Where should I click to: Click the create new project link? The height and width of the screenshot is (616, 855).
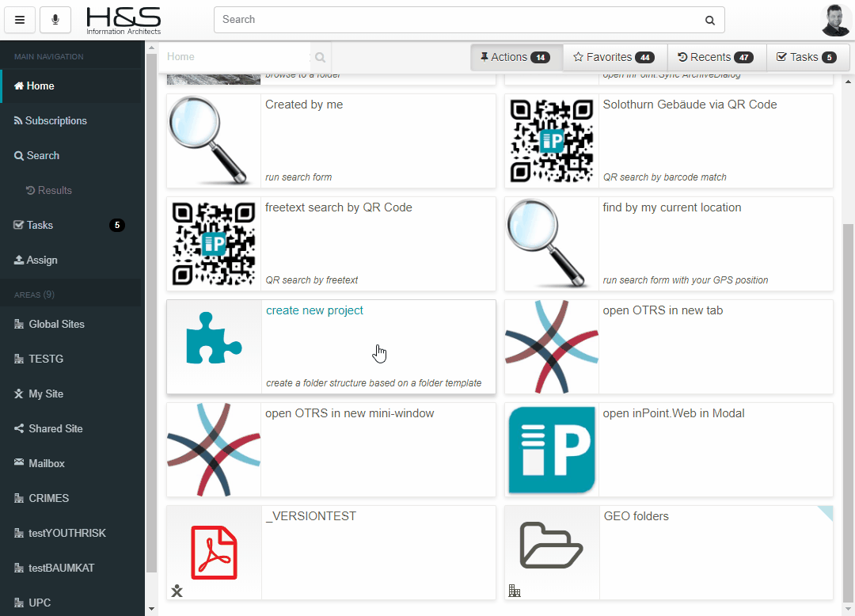pos(314,310)
